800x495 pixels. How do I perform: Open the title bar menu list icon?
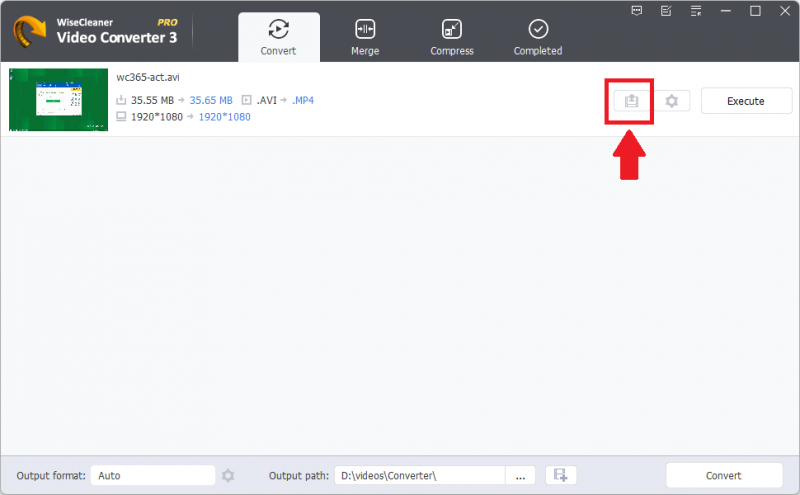(x=696, y=11)
